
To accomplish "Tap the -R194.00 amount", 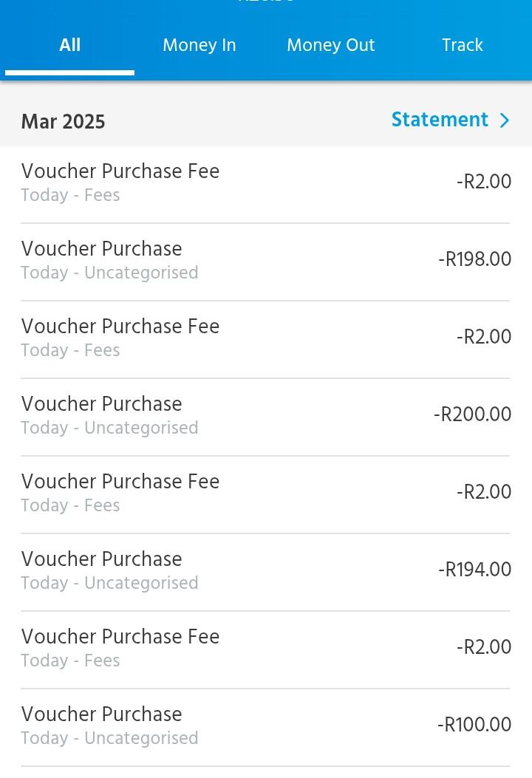I will click(474, 570).
